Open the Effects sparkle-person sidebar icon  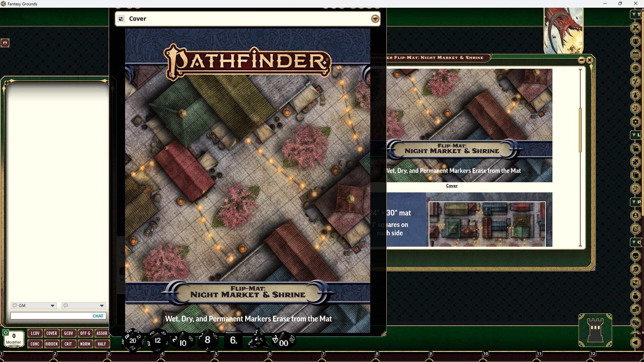[x=636, y=95]
